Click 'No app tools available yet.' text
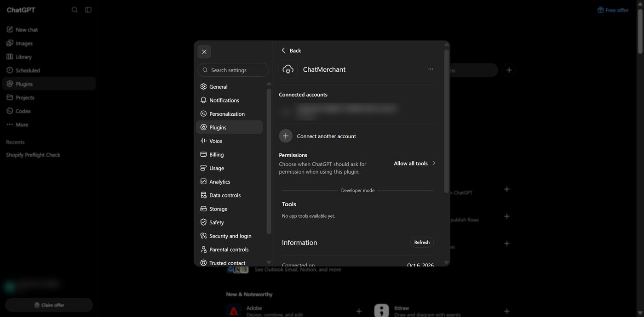This screenshot has width=644, height=317. [308, 216]
